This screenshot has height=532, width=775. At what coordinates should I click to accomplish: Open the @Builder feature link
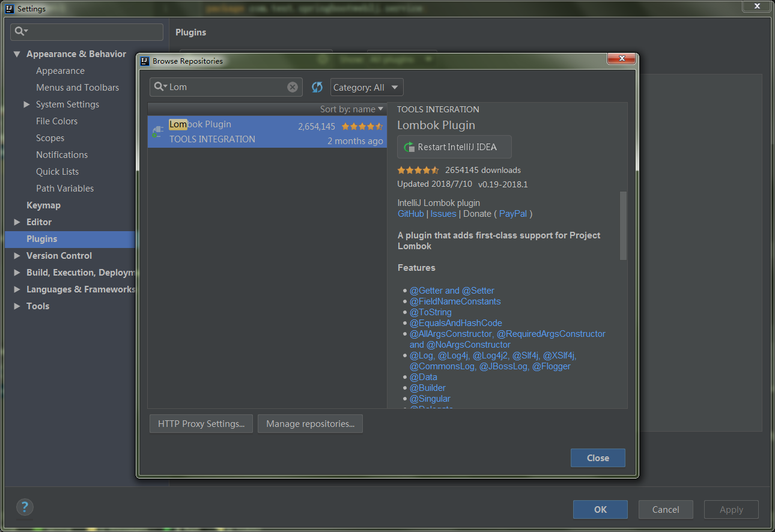(x=428, y=388)
